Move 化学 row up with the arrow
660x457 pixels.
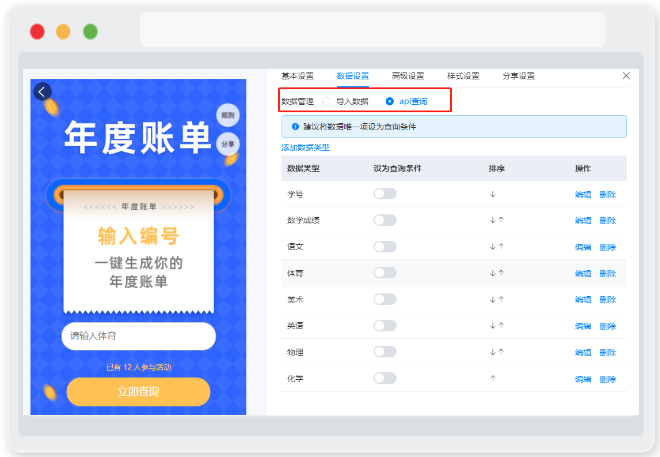click(493, 378)
